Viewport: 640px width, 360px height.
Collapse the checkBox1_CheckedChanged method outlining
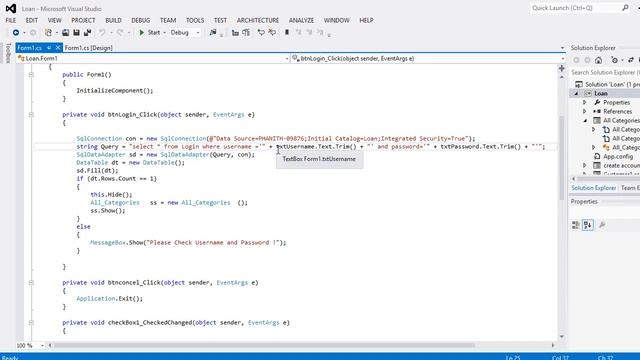31,322
